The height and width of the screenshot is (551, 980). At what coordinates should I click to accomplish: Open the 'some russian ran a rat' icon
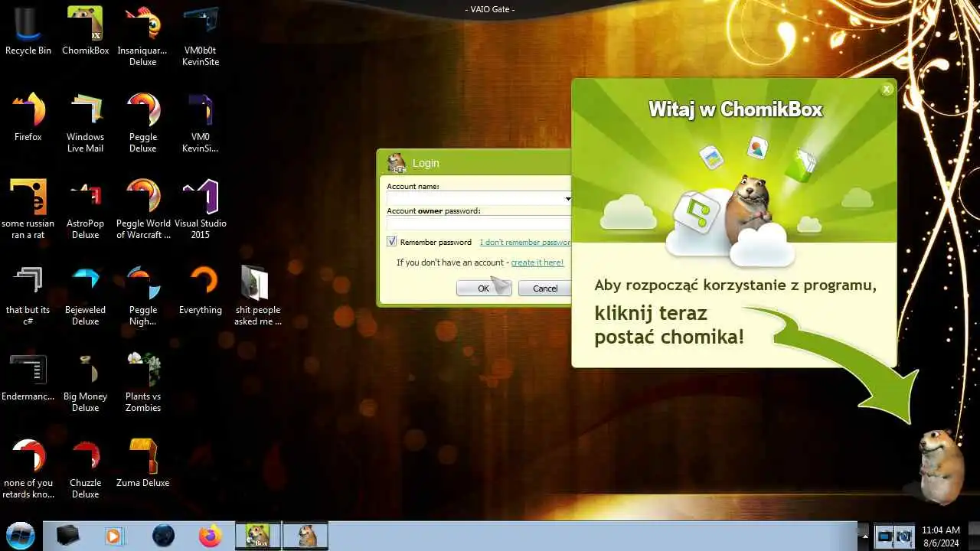click(28, 210)
